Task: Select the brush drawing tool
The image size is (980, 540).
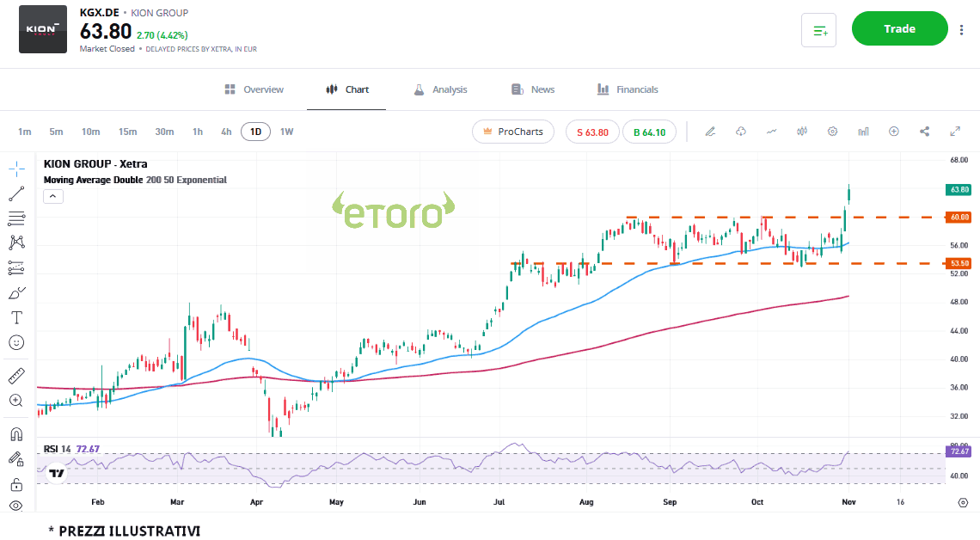Action: 16,292
